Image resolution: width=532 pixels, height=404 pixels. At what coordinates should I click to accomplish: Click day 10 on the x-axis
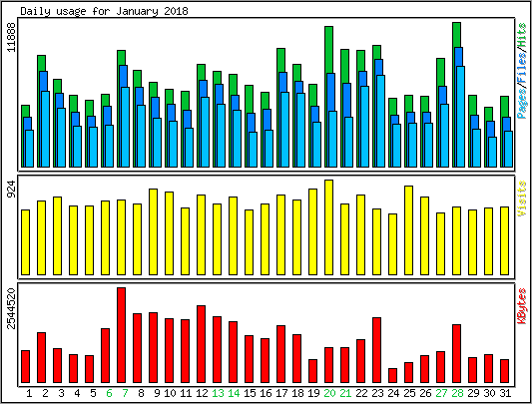(170, 393)
